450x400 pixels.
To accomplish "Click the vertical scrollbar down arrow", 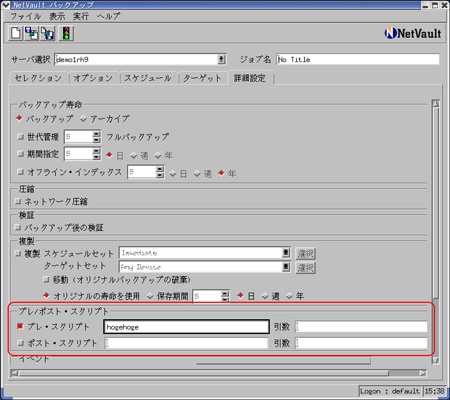I will coord(436,360).
